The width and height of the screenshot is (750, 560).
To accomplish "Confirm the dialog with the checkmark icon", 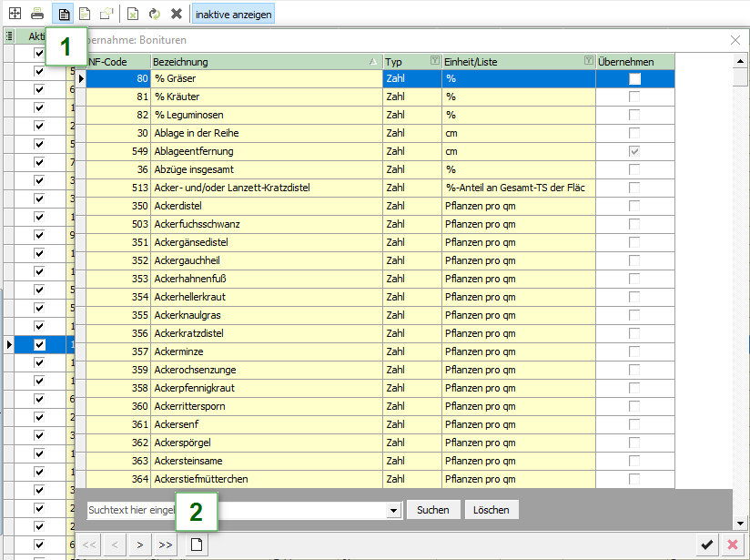I will [706, 545].
